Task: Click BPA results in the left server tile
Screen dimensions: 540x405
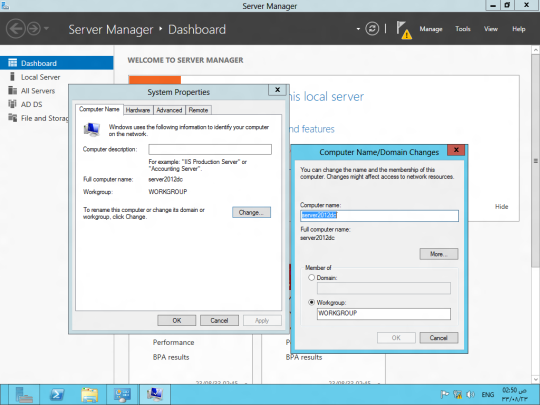Action: coord(171,357)
